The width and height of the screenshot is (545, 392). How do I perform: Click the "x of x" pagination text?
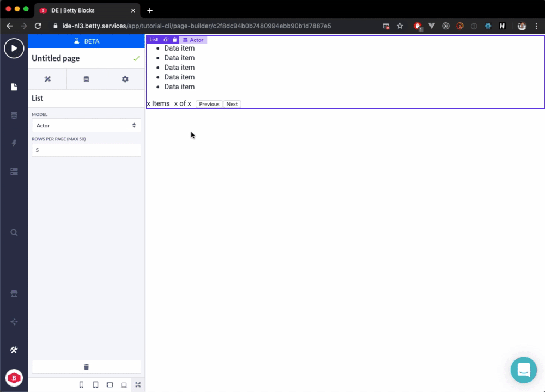183,103
